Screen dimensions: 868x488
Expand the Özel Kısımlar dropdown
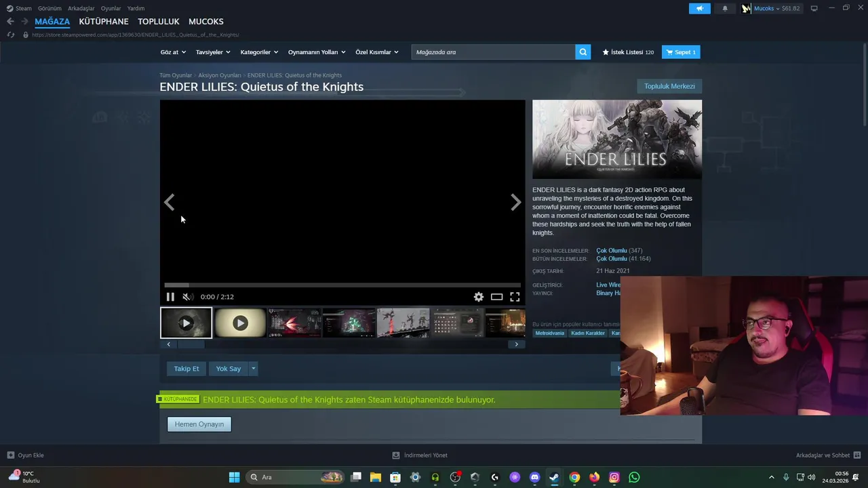pyautogui.click(x=376, y=52)
